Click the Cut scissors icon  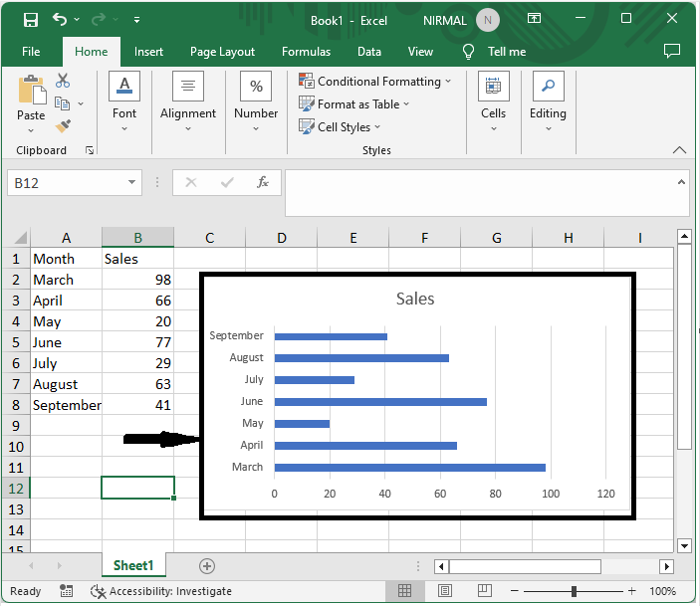(x=63, y=81)
